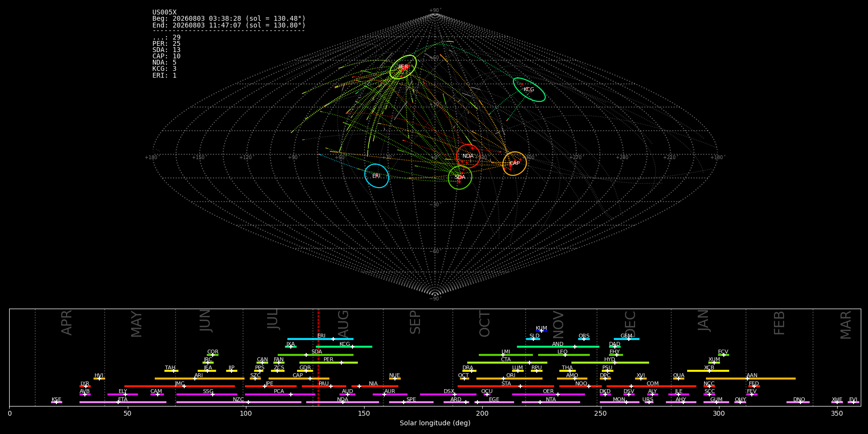The image size is (868, 434).
Task: Click the AAN orange shower bar
Action: tap(751, 379)
